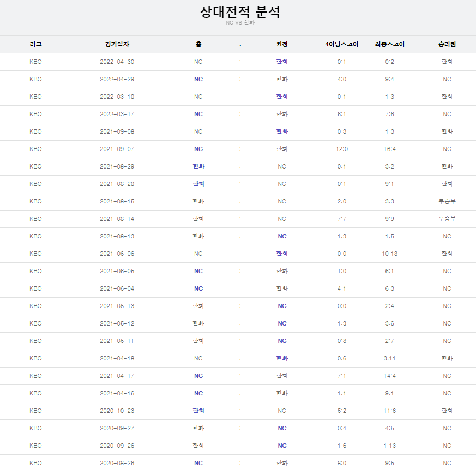Click the final score '14:4'
The width and height of the screenshot is (476, 469).
coord(389,376)
